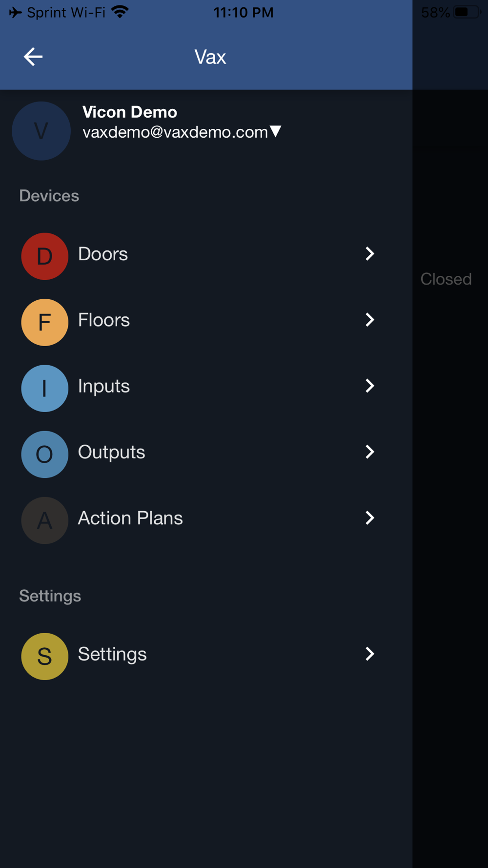Screen dimensions: 488x868
Task: Tap the gray A Action Plans icon
Action: (44, 520)
